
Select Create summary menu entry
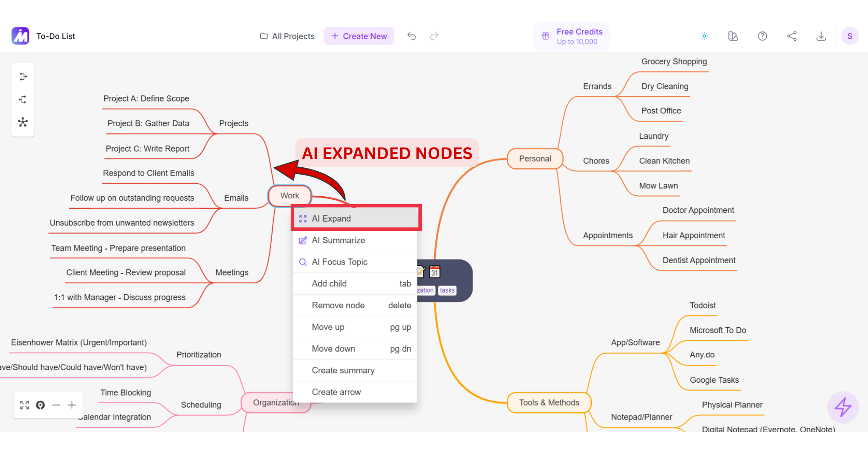coord(356,371)
